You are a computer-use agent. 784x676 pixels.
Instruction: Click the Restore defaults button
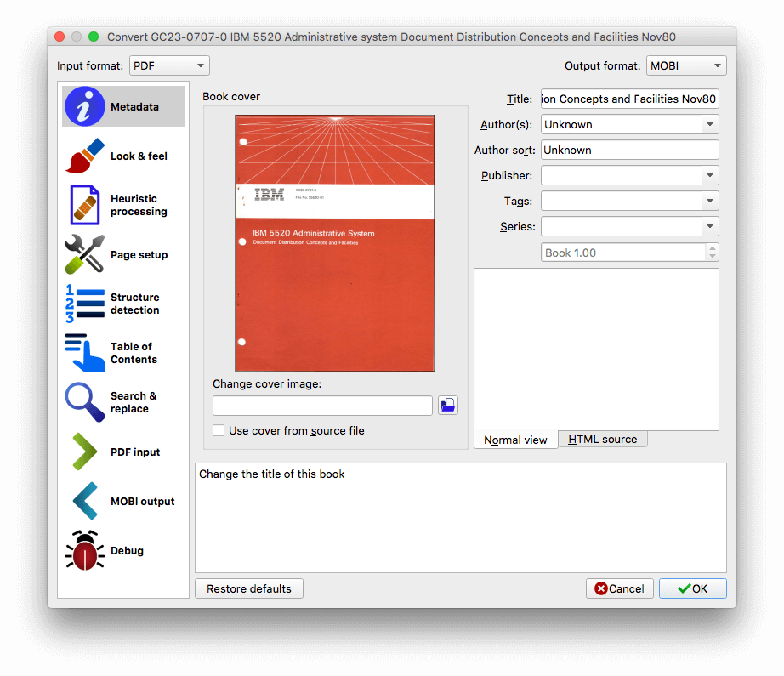click(x=249, y=588)
